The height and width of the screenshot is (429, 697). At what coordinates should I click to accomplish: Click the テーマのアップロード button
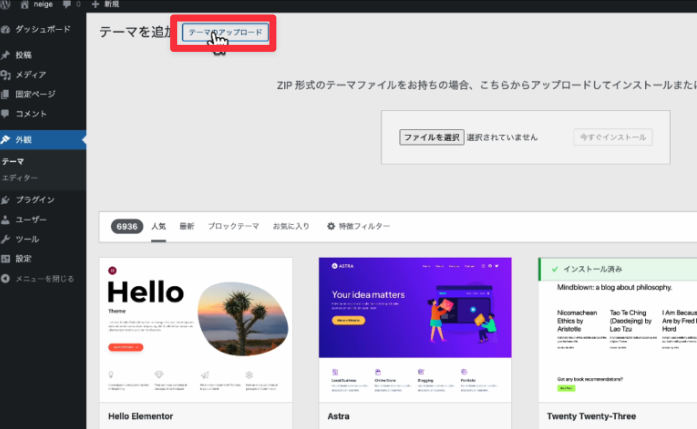(x=225, y=32)
